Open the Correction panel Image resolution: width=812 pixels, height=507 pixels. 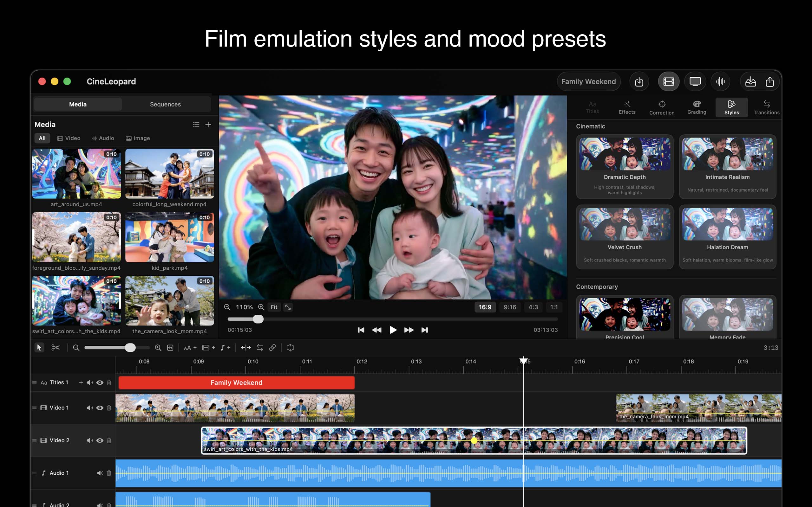[x=662, y=107]
